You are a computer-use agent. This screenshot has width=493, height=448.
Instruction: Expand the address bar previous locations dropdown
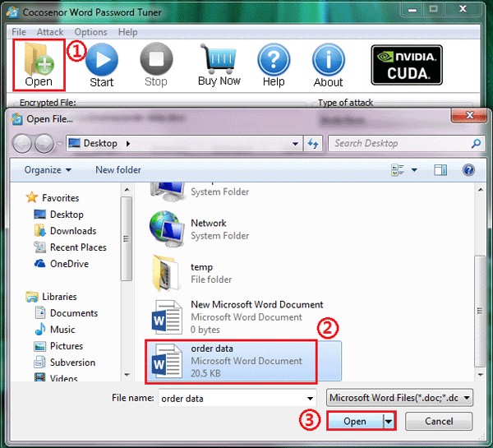click(x=295, y=144)
